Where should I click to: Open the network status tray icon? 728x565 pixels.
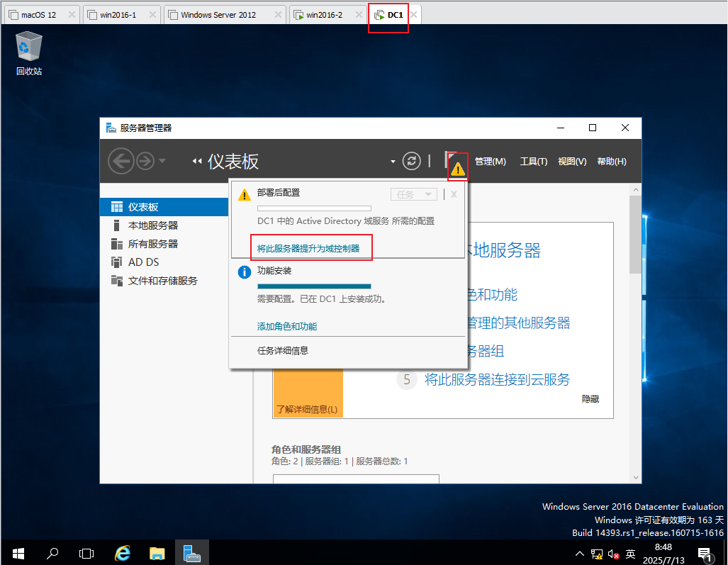click(597, 554)
